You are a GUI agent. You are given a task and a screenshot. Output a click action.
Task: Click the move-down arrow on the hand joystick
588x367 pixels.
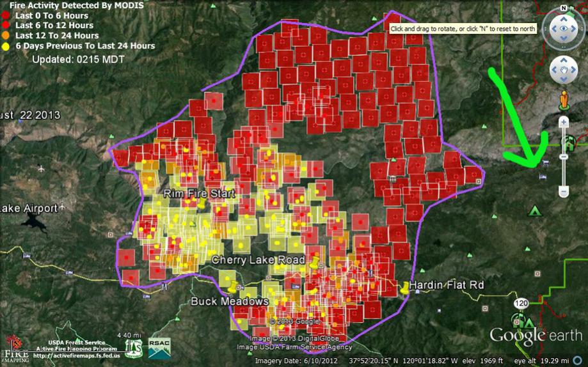pos(564,79)
